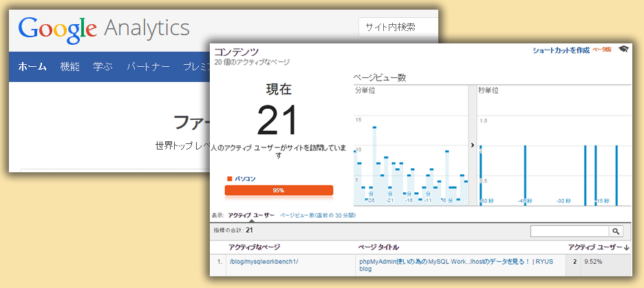Open the phpMyAdmin使いの為のMySQL Work page title link
Viewport: 644px width, 288px height.
457,265
